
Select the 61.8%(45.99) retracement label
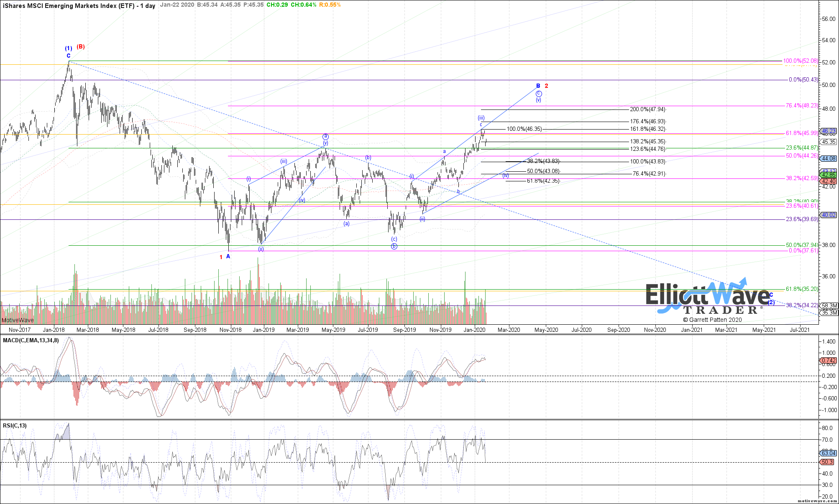click(801, 133)
